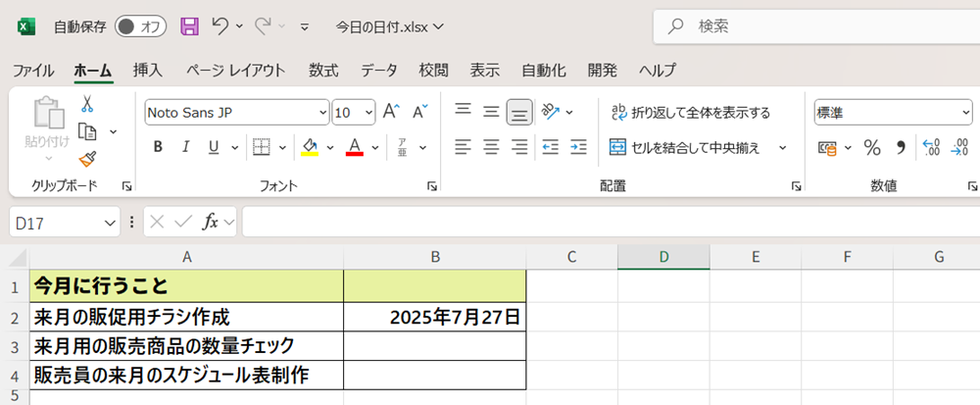Click the Copy icon
Screen dimensions: 980x405
(87, 131)
